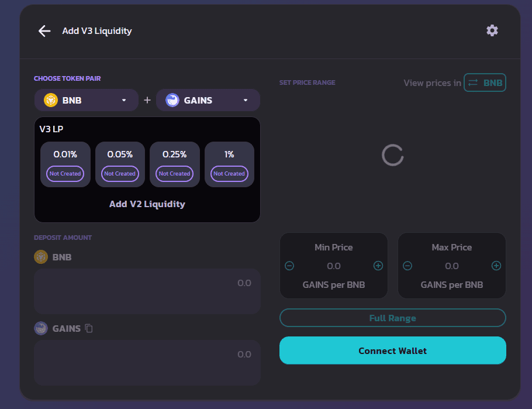Click the BNB deposit amount field
Image resolution: width=532 pixels, height=409 pixels.
[x=147, y=291]
